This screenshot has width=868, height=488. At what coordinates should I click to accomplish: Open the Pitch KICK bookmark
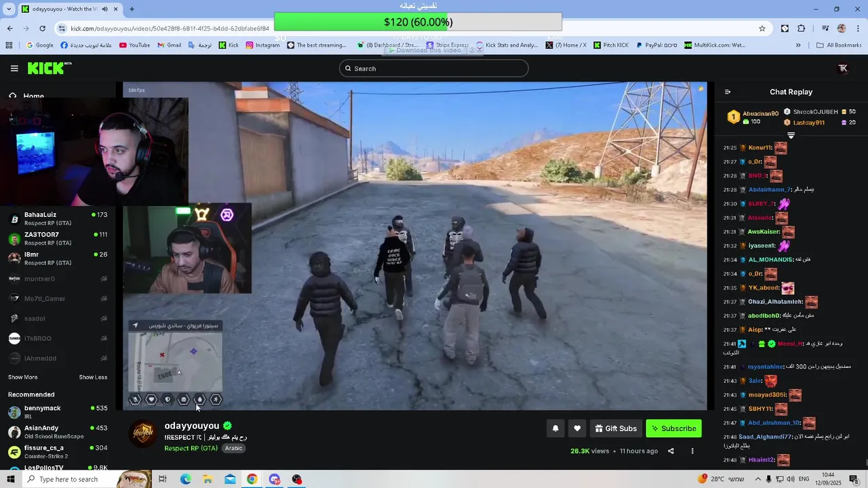click(610, 45)
